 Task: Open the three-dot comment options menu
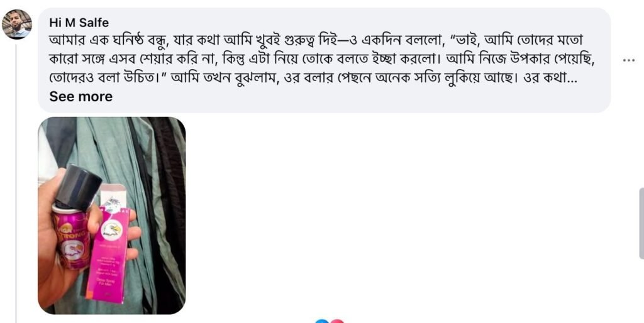click(628, 60)
